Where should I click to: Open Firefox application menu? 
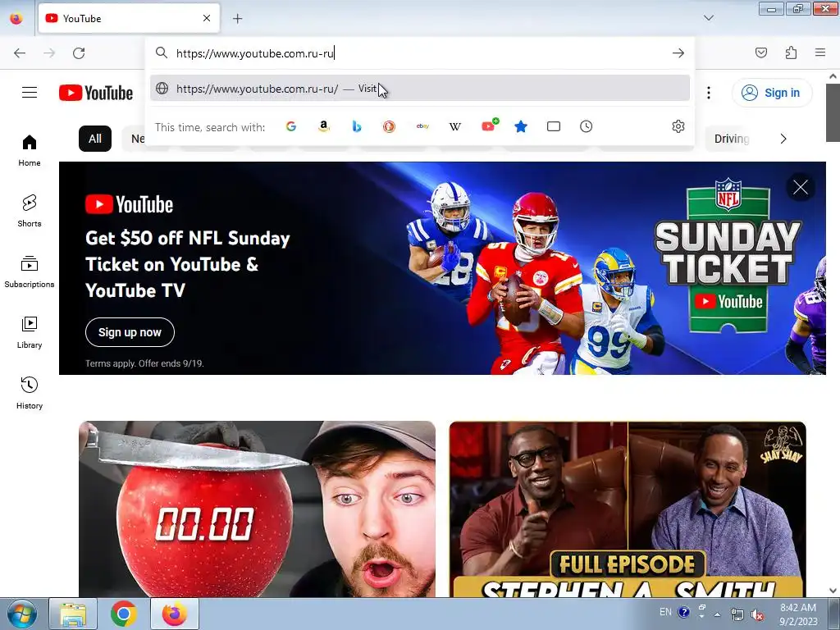coord(820,52)
